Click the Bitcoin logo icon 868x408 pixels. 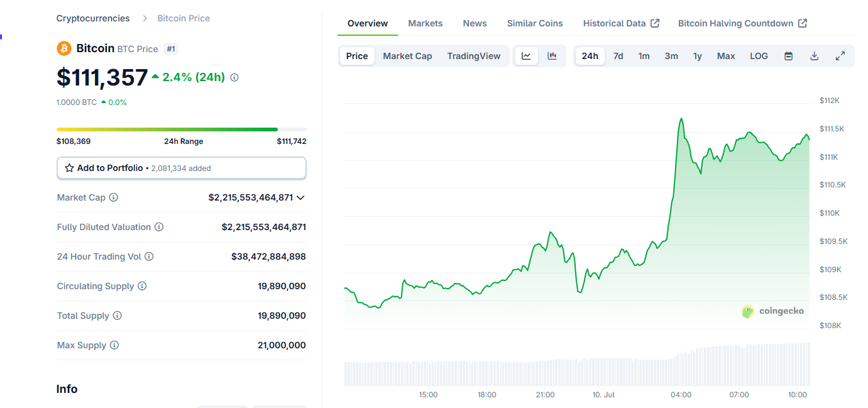pyautogui.click(x=64, y=48)
